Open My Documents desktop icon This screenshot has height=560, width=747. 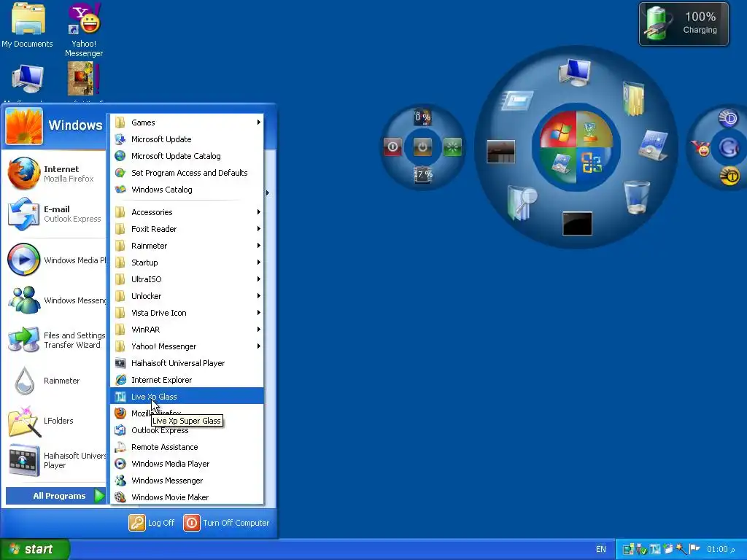click(27, 26)
